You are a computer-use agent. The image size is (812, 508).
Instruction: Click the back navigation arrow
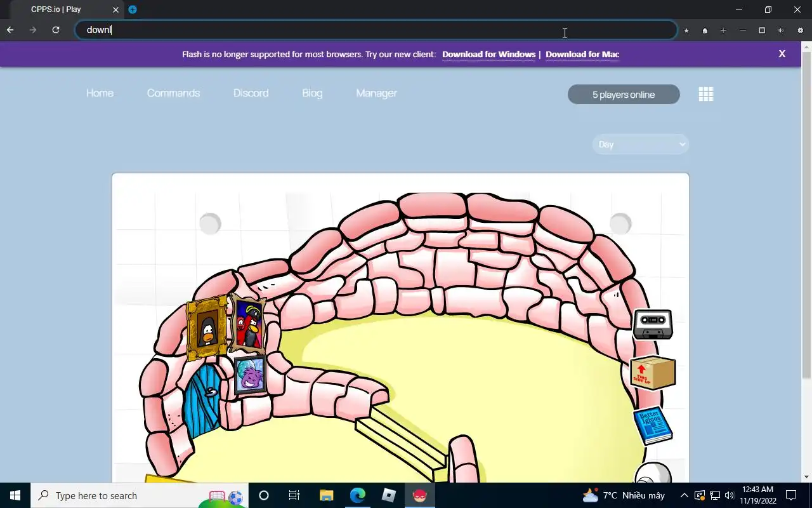point(10,30)
